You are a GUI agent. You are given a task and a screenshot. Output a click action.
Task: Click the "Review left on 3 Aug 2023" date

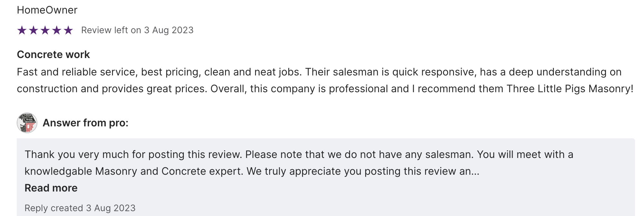[x=137, y=30]
